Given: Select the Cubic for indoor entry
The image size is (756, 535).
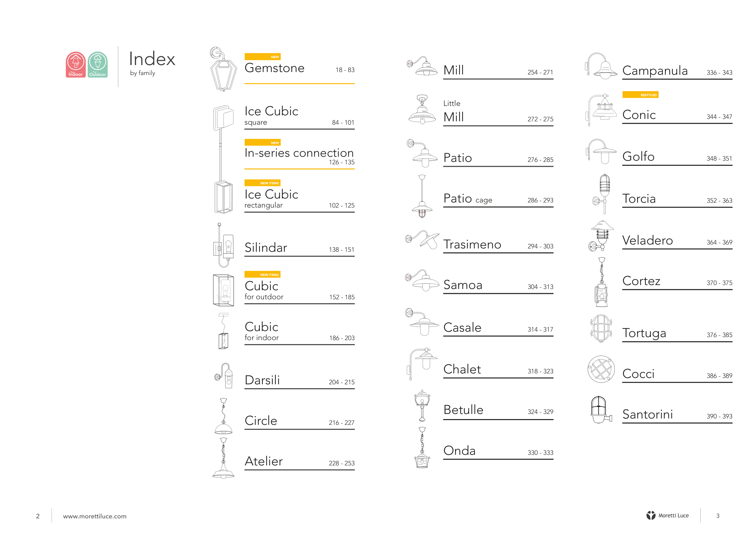Looking at the screenshot, I should point(299,332).
